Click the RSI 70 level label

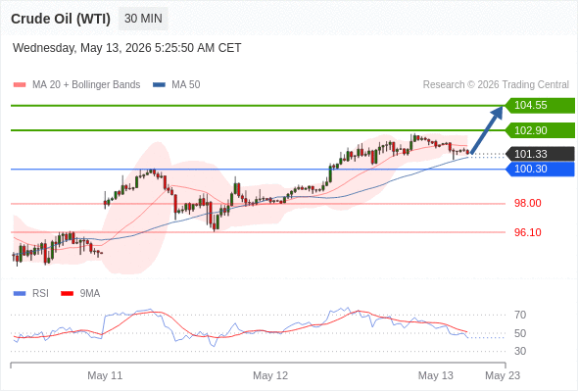pyautogui.click(x=520, y=315)
